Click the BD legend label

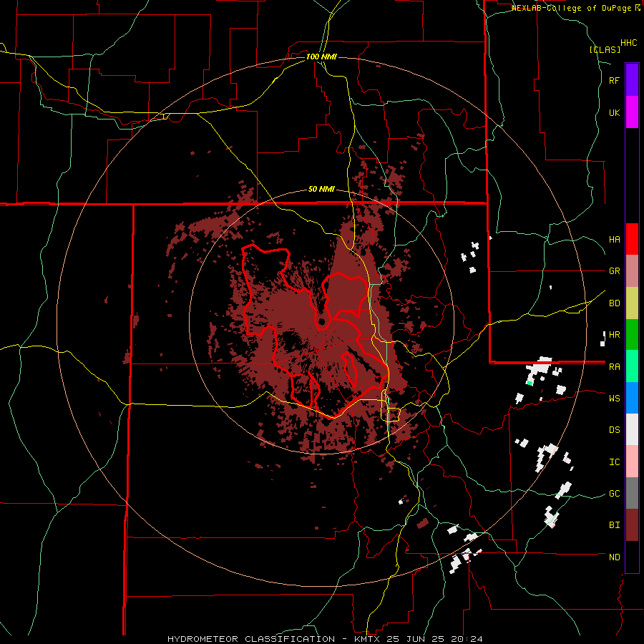(x=615, y=303)
